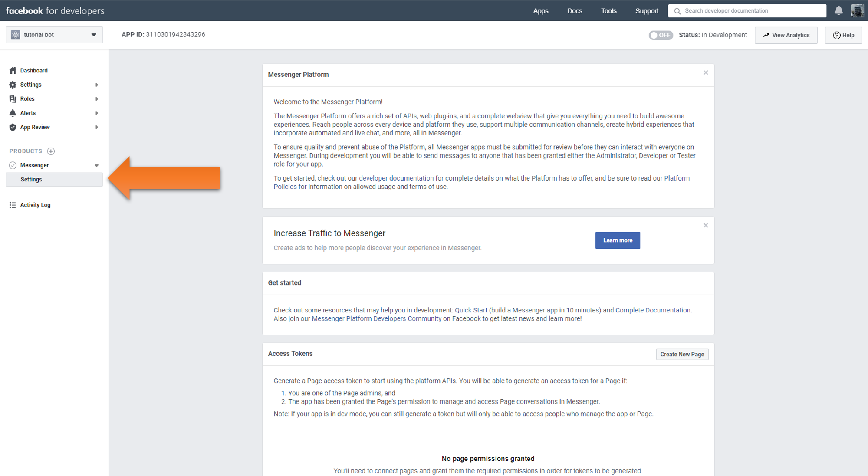The height and width of the screenshot is (476, 868).
Task: Click the Activity Log list icon
Action: [x=13, y=205]
